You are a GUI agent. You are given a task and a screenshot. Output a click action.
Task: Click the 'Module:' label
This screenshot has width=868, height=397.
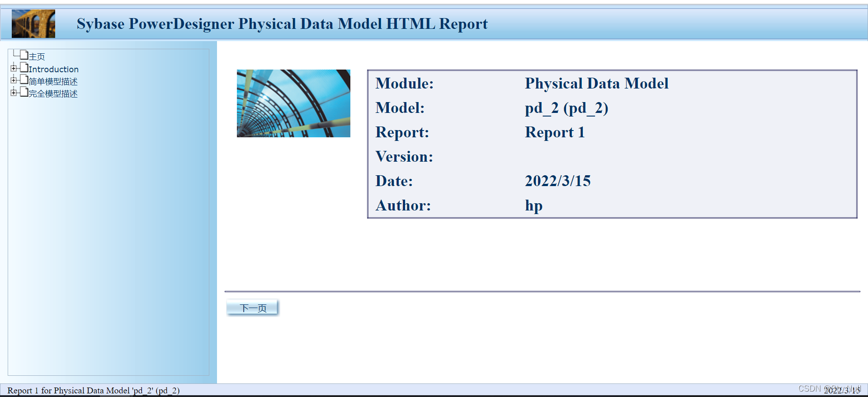[x=405, y=84]
